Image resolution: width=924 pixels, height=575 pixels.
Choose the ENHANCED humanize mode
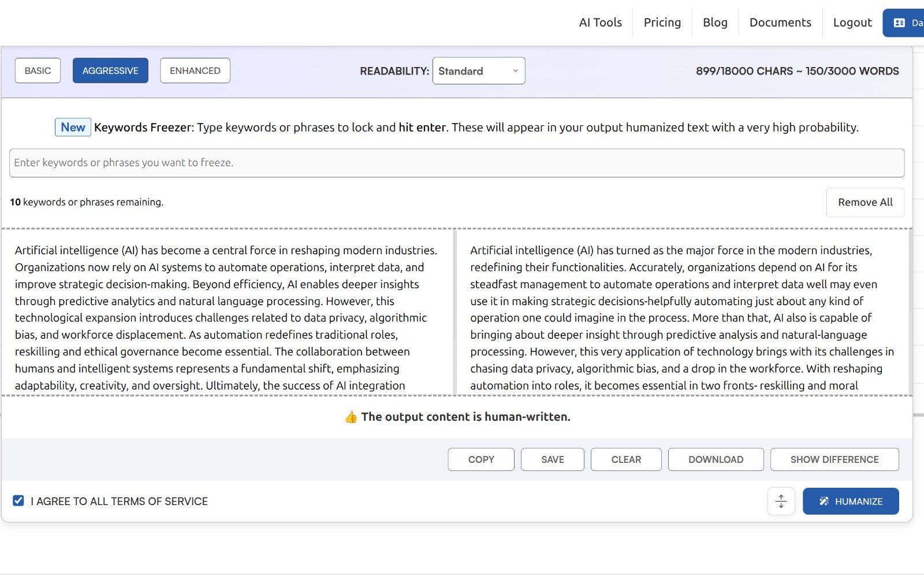pos(195,71)
